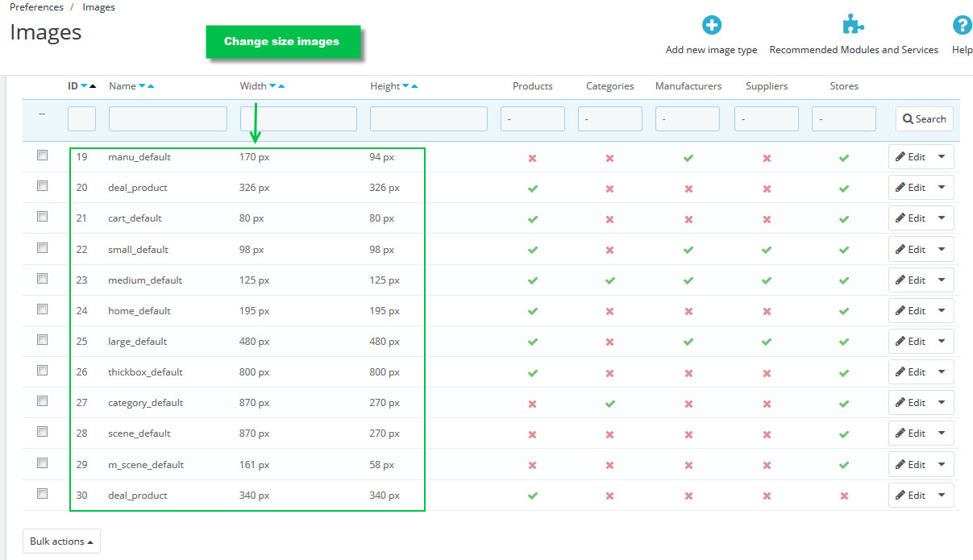Image resolution: width=973 pixels, height=560 pixels.
Task: Select checkbox for thickbox_default row
Action: point(42,371)
